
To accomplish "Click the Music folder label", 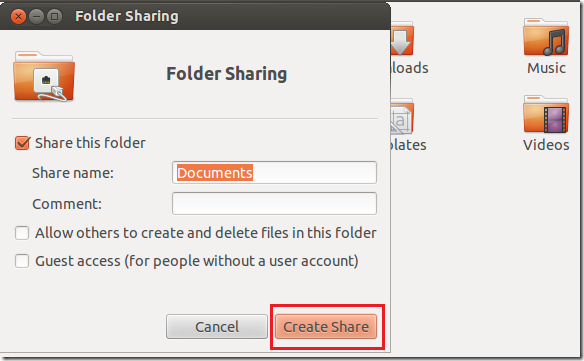I will (546, 68).
